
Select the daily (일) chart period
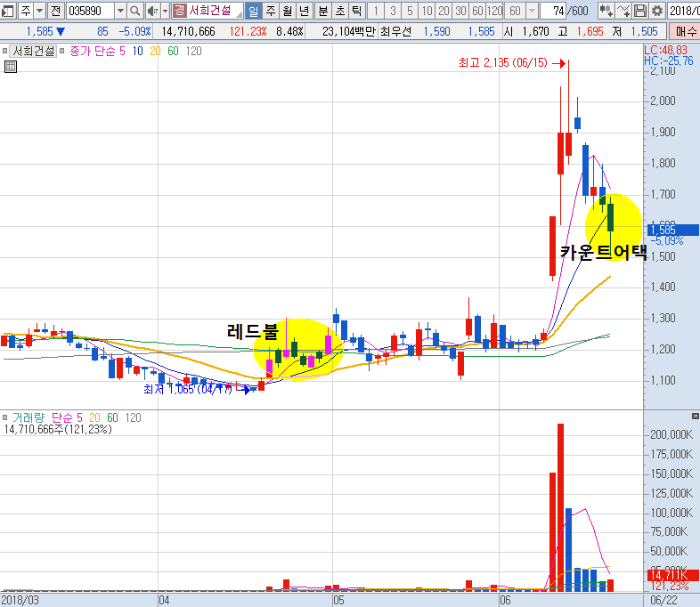[x=253, y=11]
